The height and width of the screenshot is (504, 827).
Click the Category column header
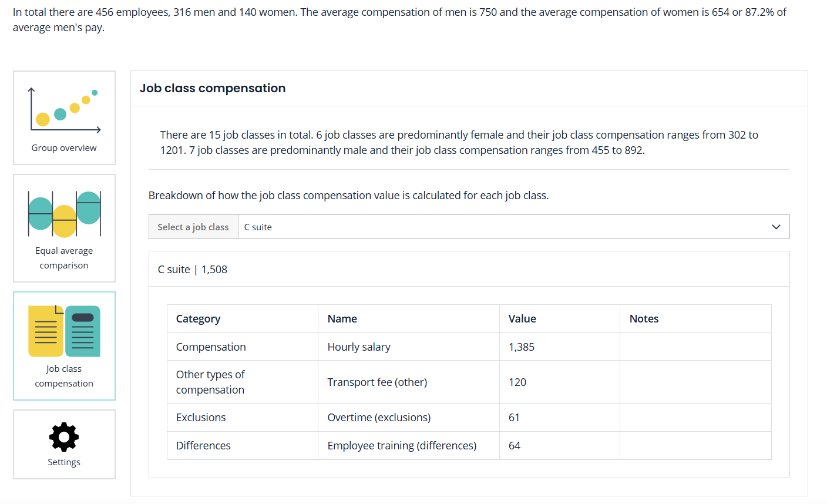click(198, 319)
